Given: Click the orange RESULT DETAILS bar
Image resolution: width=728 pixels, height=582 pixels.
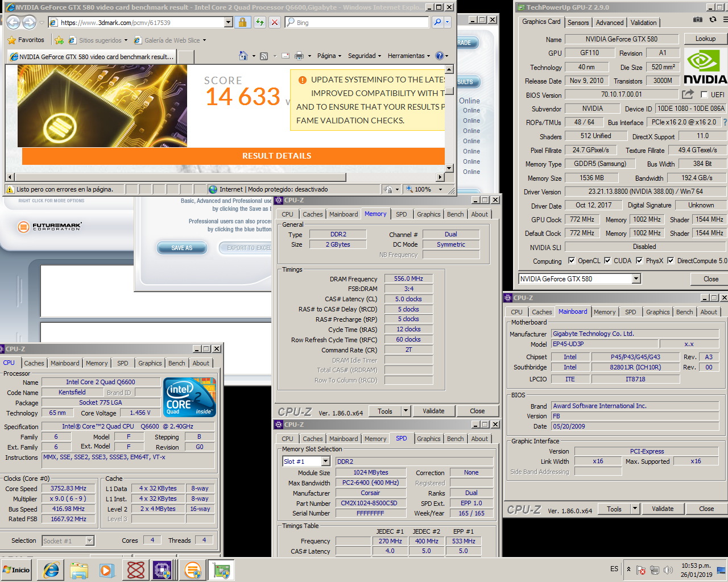Looking at the screenshot, I should tap(233, 156).
